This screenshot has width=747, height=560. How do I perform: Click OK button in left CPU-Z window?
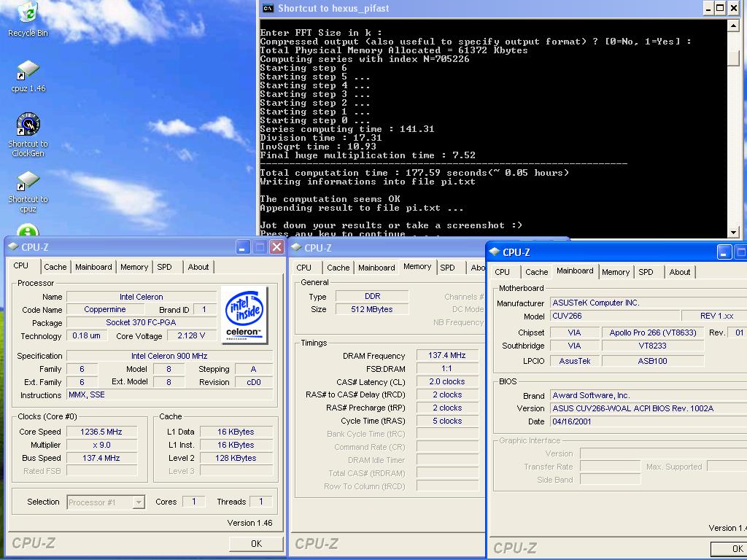tap(256, 543)
